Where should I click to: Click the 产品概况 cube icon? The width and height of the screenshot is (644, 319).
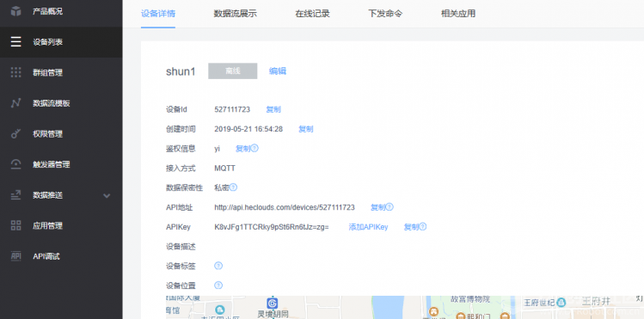click(15, 11)
